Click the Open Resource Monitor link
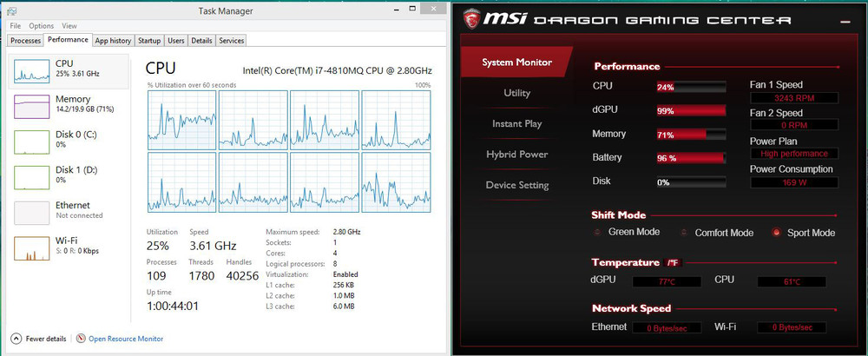This screenshot has height=356, width=868. pos(126,339)
